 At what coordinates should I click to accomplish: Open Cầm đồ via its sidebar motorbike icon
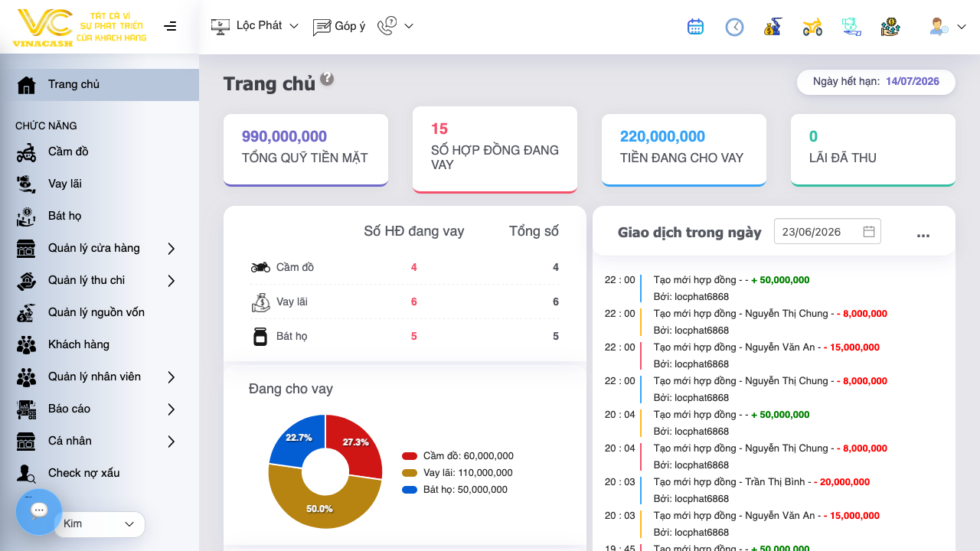click(x=26, y=152)
